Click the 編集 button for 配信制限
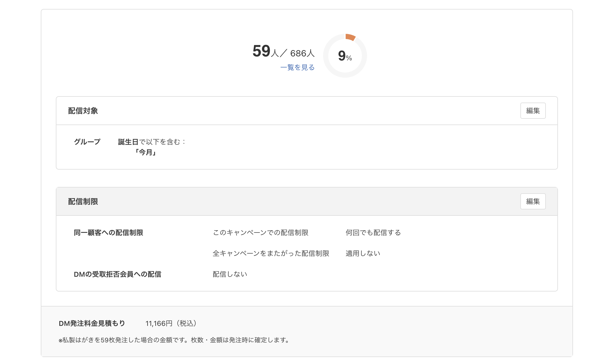This screenshot has height=364, width=608. click(533, 201)
